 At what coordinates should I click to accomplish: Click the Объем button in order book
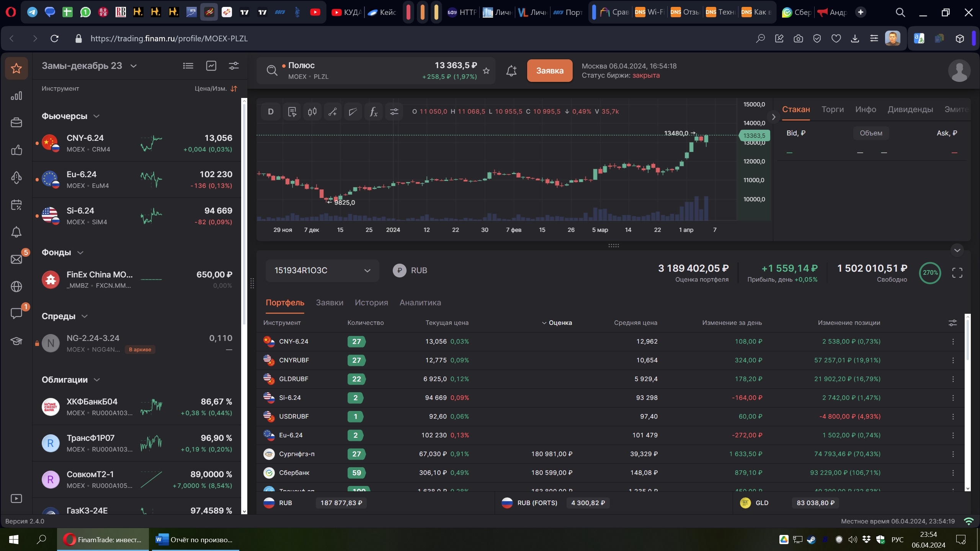click(x=871, y=133)
